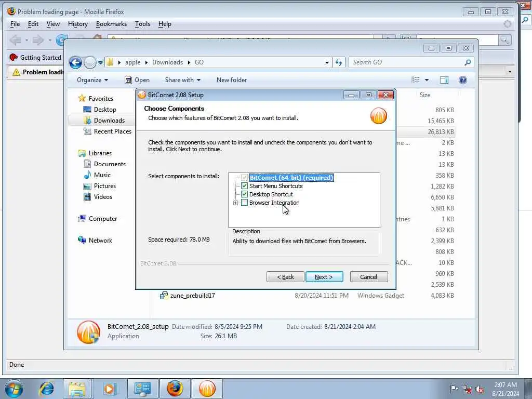Open Firefox History menu
This screenshot has height=399, width=532.
[x=78, y=24]
